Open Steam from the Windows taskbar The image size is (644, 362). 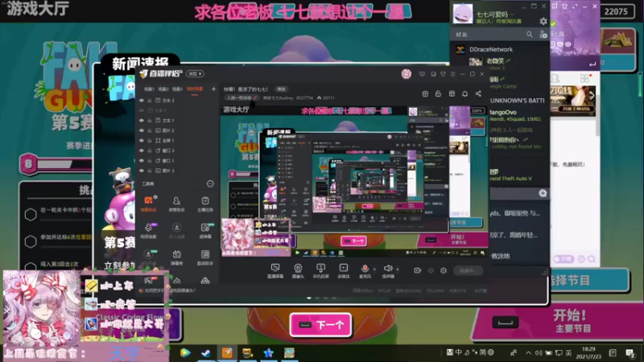[x=206, y=353]
